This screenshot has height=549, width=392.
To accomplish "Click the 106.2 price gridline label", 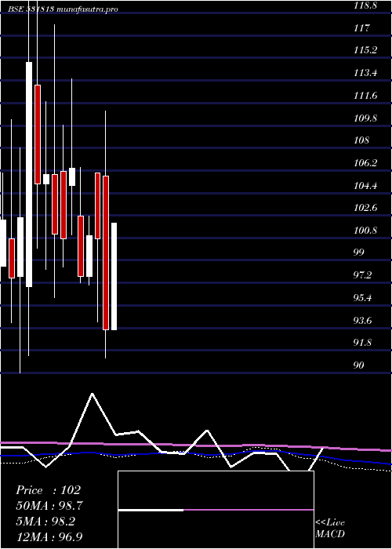I will point(365,163).
